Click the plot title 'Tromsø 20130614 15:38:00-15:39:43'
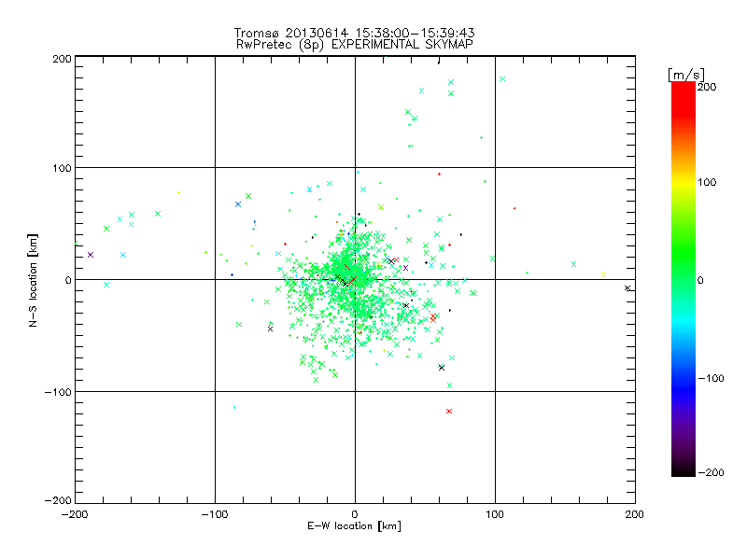Image resolution: width=747 pixels, height=560 pixels. point(354,33)
